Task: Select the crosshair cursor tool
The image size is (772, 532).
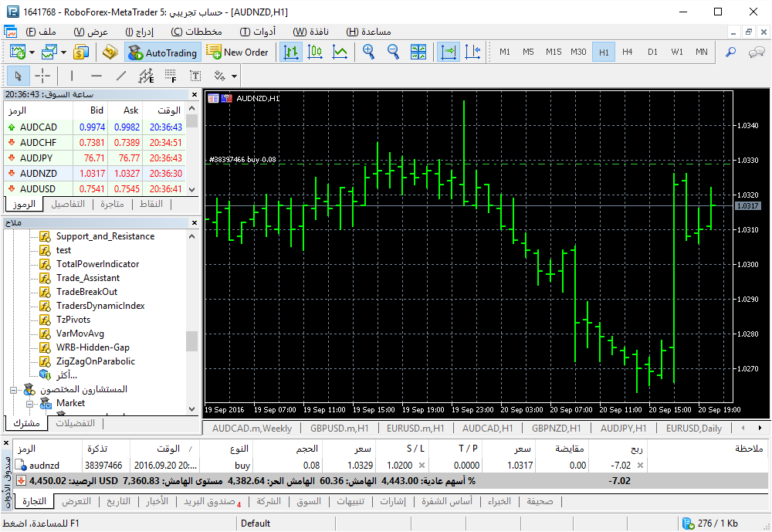Action: pos(42,76)
